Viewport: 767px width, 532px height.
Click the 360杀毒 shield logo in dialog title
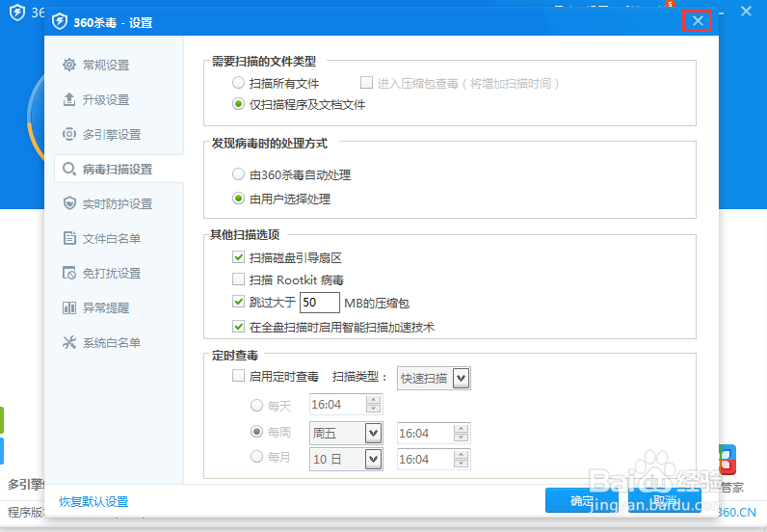coord(60,22)
